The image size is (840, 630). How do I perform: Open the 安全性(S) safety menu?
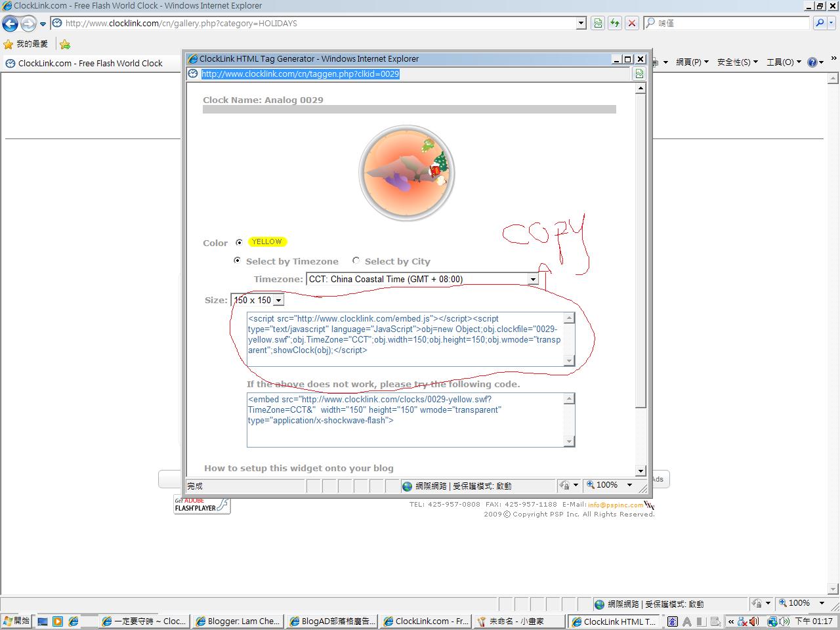pyautogui.click(x=737, y=62)
